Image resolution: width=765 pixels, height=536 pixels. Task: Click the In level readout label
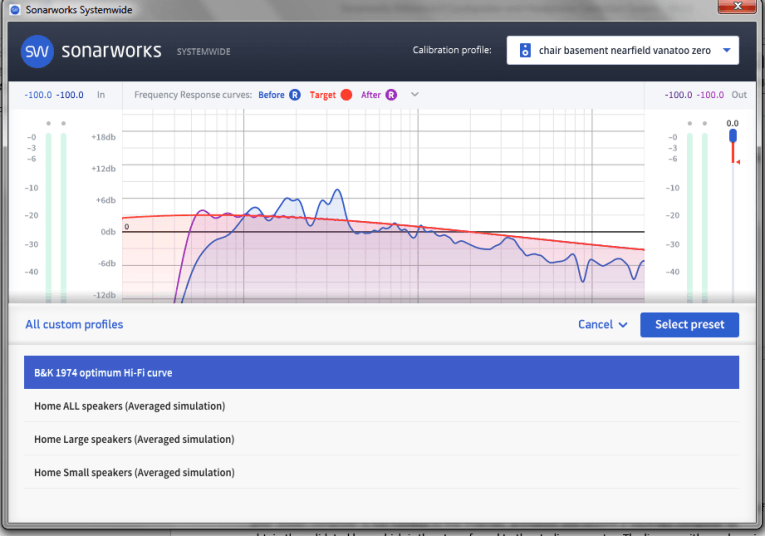(x=101, y=95)
